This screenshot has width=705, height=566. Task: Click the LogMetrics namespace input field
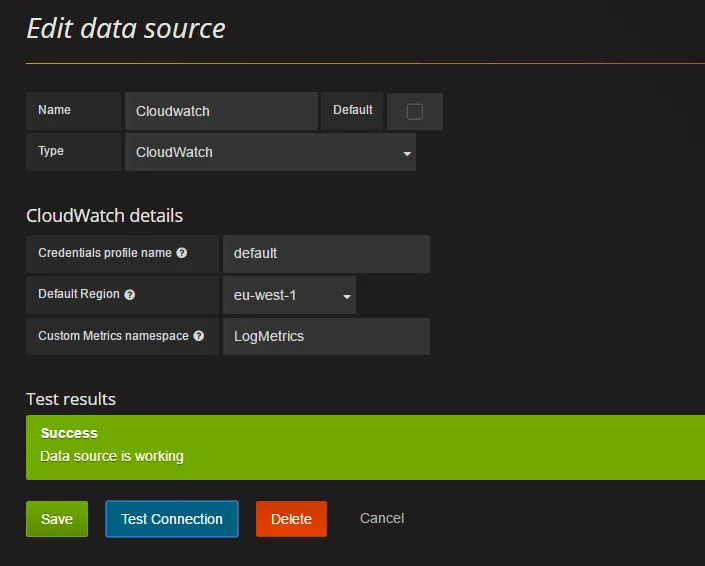pos(326,336)
